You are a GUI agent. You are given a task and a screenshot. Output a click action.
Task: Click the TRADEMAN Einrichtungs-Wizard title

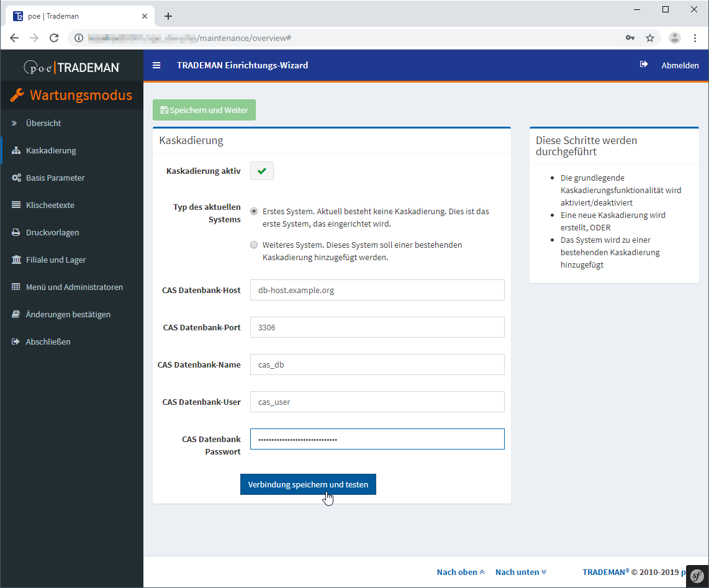pyautogui.click(x=242, y=65)
